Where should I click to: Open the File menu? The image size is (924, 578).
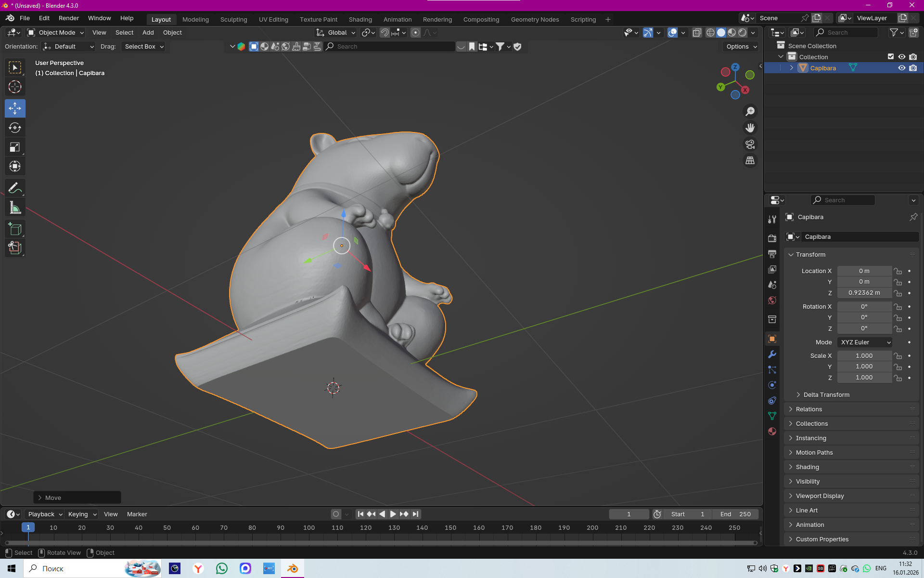click(x=25, y=18)
